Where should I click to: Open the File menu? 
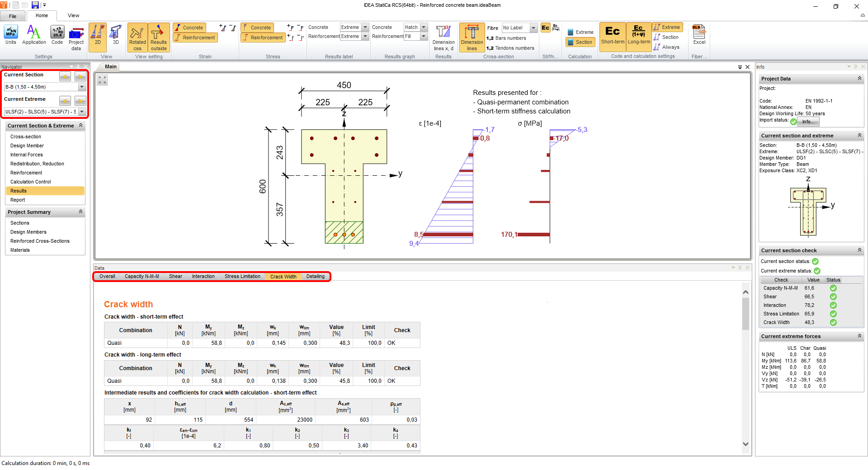coord(13,16)
